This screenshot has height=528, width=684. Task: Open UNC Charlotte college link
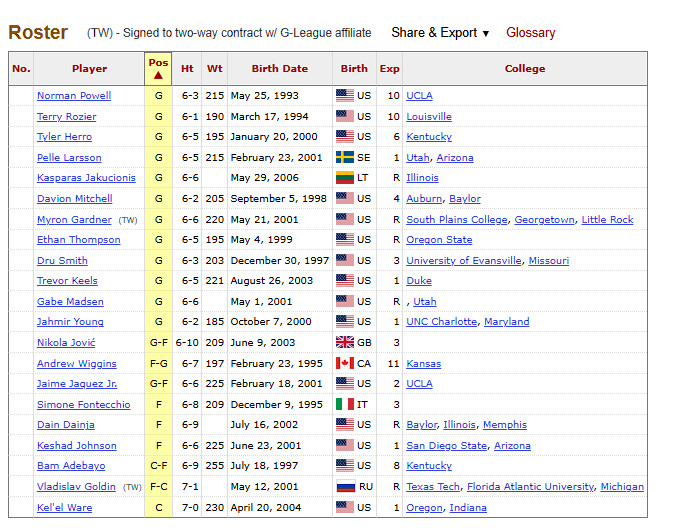click(441, 322)
